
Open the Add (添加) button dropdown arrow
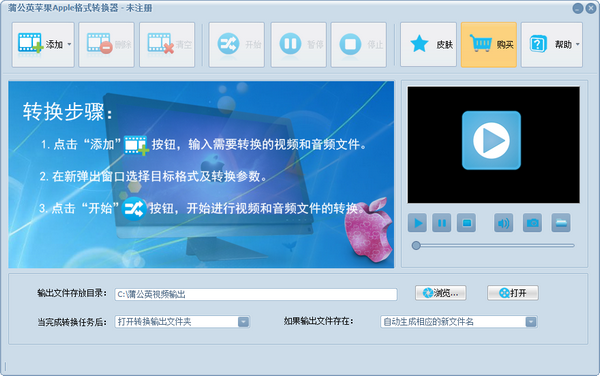(69, 44)
